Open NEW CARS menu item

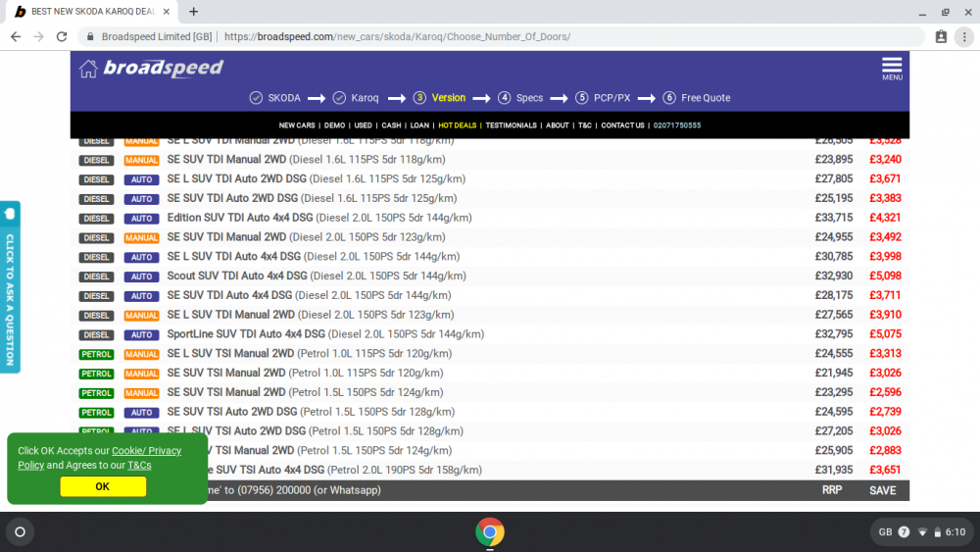click(297, 125)
